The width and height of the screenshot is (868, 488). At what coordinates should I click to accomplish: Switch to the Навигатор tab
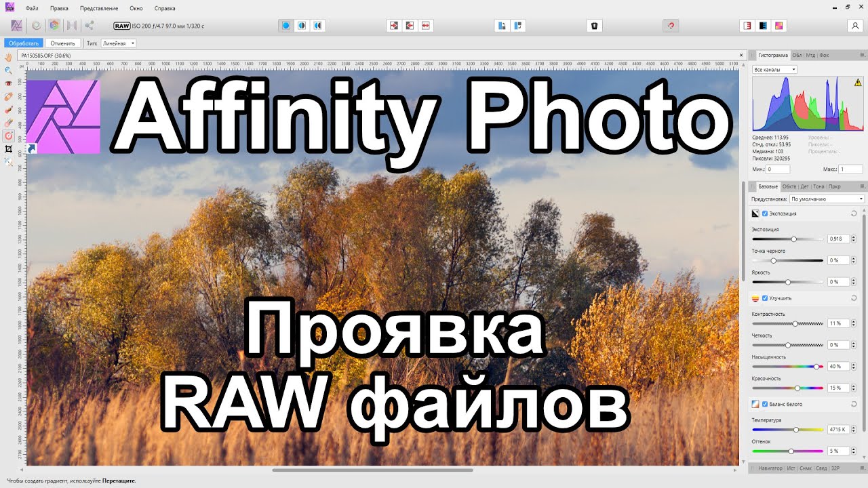[770, 468]
